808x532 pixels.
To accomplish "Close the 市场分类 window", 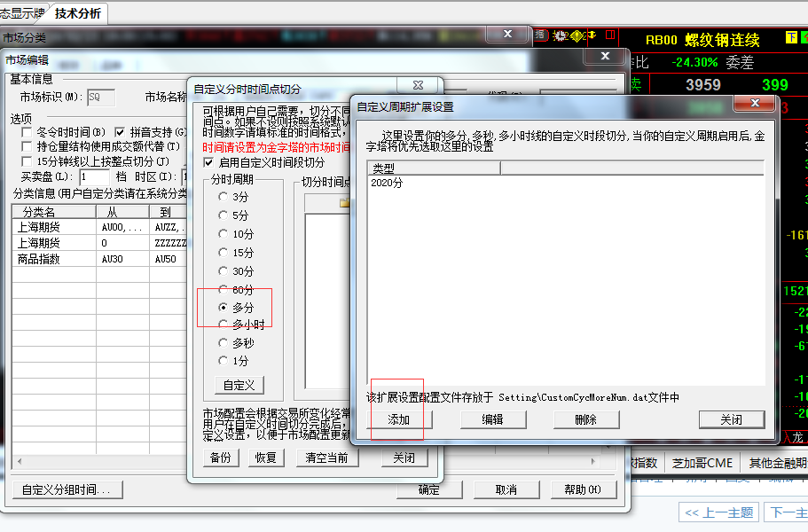I will click(x=507, y=34).
